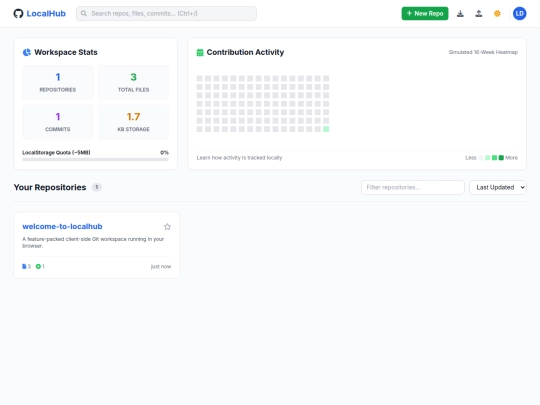This screenshot has height=405, width=540.
Task: Click the Workspace Stats pie chart icon
Action: (27, 52)
